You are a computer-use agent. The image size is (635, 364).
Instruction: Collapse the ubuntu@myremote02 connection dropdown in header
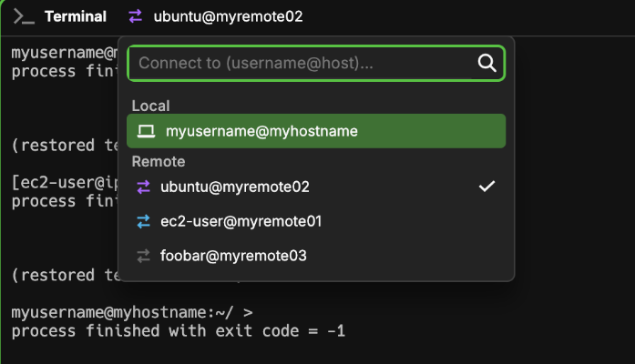click(x=228, y=16)
